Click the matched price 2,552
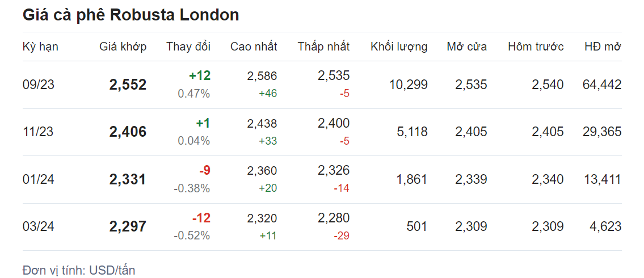644x278 pixels. (128, 85)
